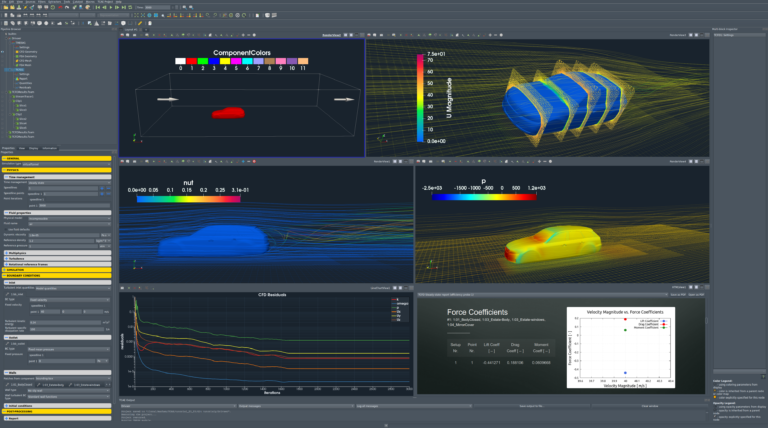Open the TCAE Project menu
Screen dimensions: 768x428
tap(105, 2)
